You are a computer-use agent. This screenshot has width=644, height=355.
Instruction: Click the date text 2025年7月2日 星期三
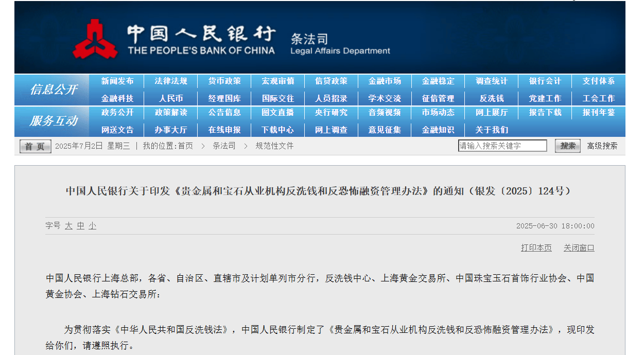pyautogui.click(x=93, y=146)
